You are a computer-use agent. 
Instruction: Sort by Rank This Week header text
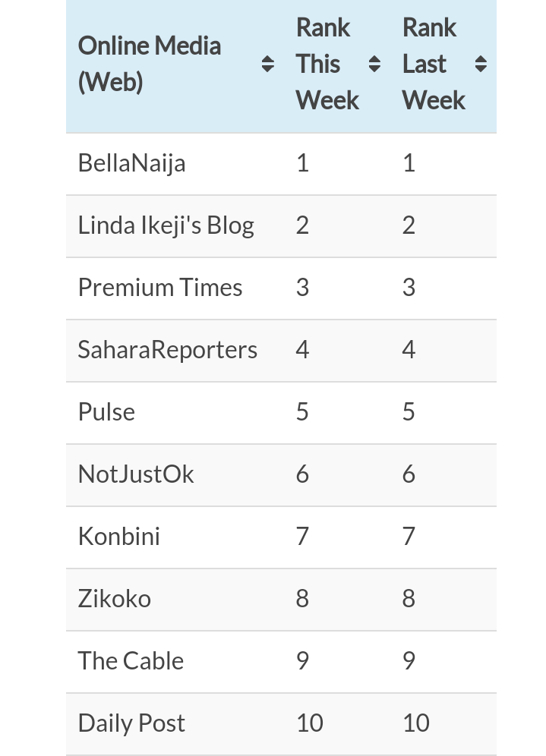pos(327,64)
